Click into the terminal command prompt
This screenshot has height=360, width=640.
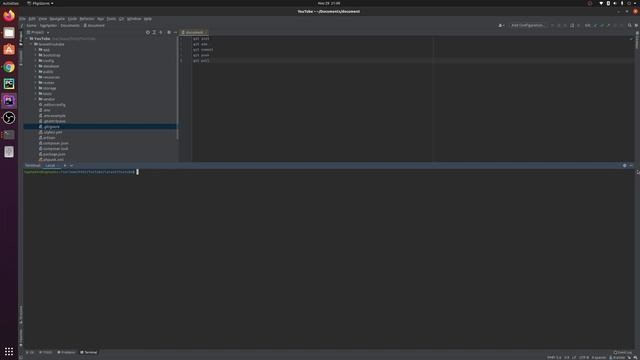(x=137, y=172)
